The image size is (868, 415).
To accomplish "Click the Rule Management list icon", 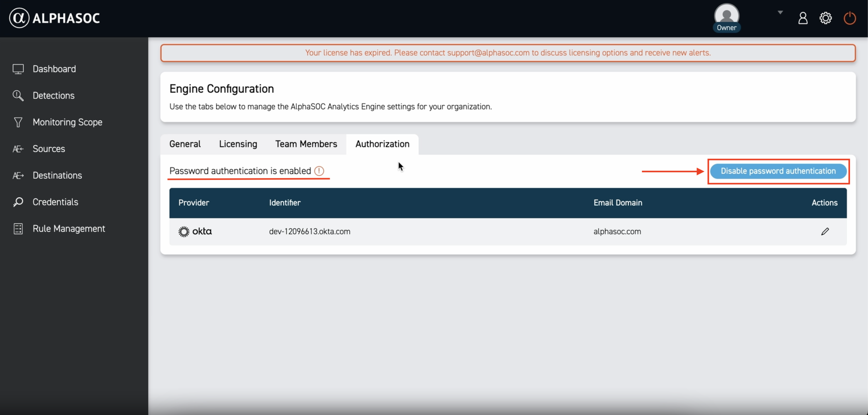I will point(18,229).
